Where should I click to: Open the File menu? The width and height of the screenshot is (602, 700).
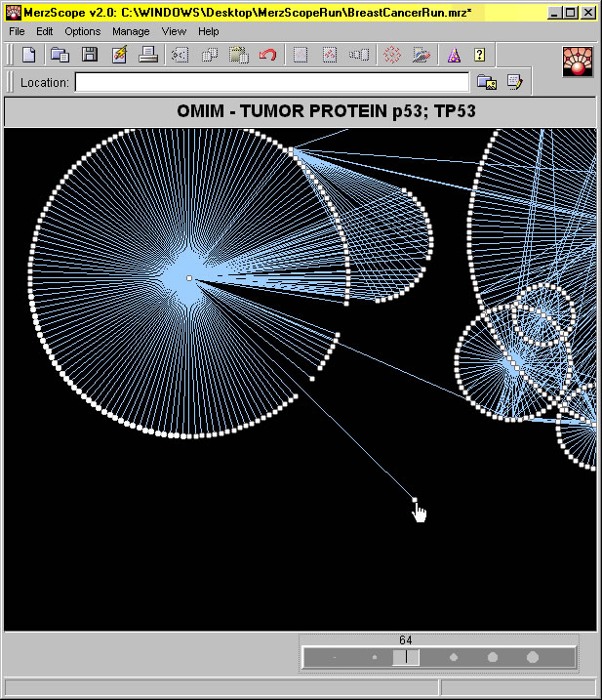(17, 31)
